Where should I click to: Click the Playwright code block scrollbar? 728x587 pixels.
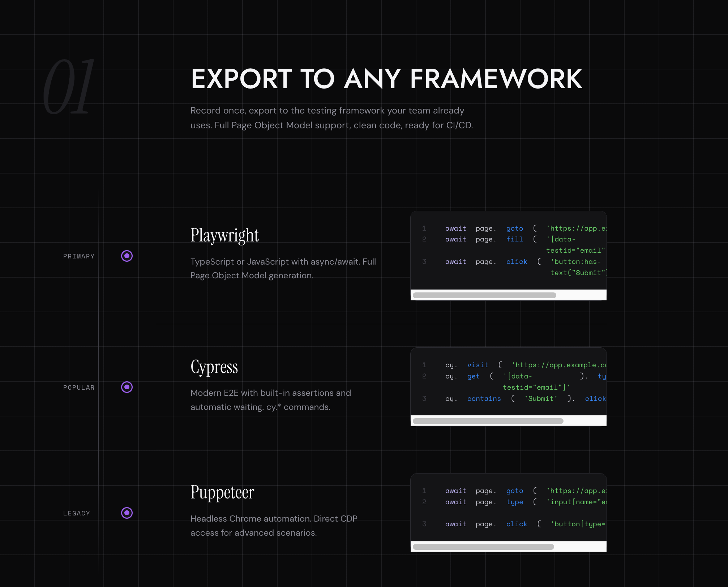pyautogui.click(x=484, y=295)
